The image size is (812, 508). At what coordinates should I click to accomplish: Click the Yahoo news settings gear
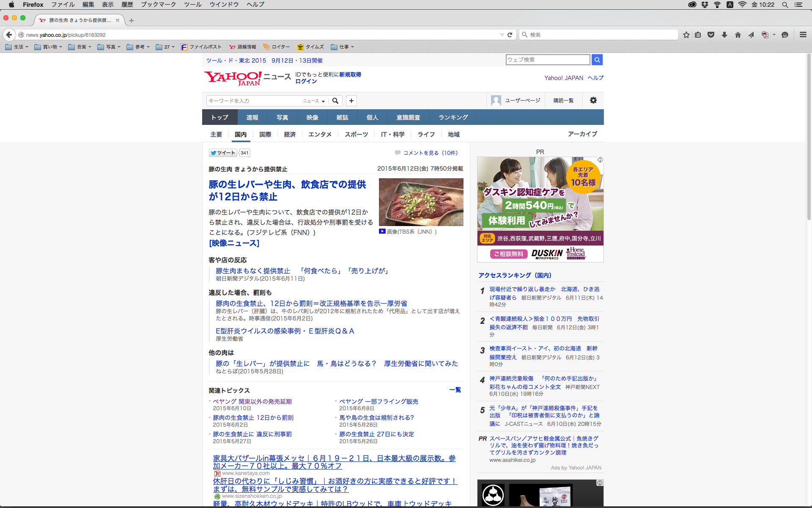coord(593,100)
